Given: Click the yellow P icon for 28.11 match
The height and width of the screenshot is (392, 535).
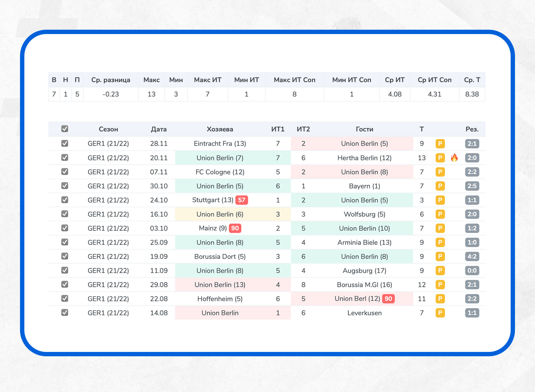Looking at the screenshot, I should pyautogui.click(x=440, y=144).
